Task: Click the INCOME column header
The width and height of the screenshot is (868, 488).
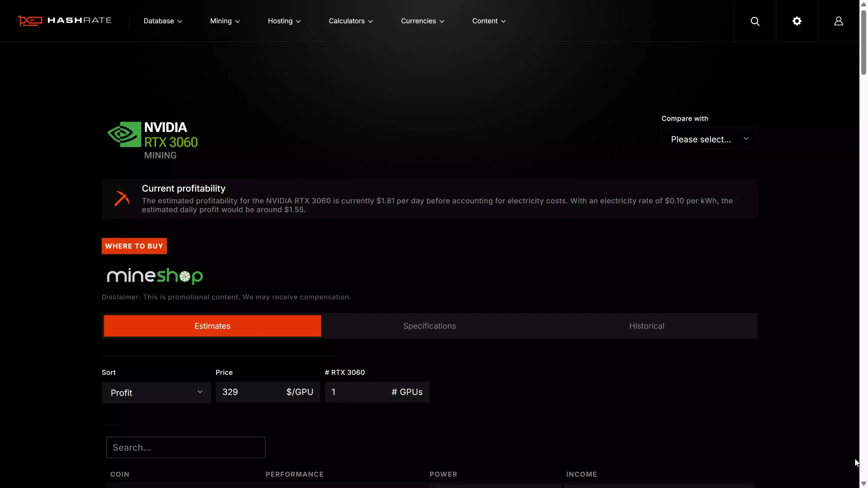Action: tap(581, 474)
